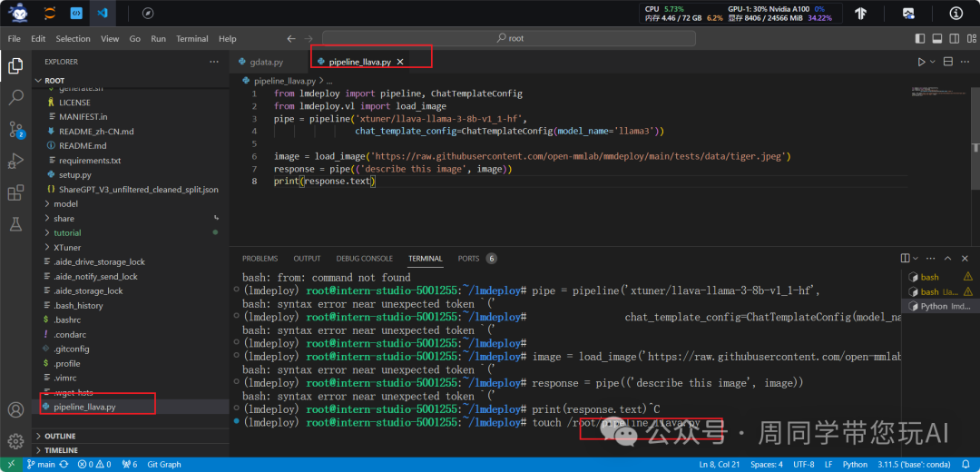This screenshot has height=472, width=980.
Task: Toggle the primary sidebar layout button
Action: point(921,39)
